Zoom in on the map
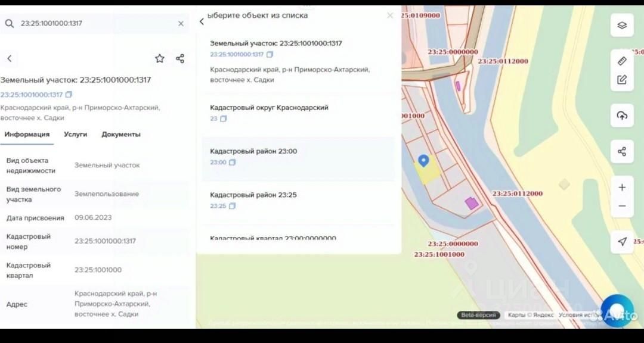The width and height of the screenshot is (644, 343). (x=622, y=188)
